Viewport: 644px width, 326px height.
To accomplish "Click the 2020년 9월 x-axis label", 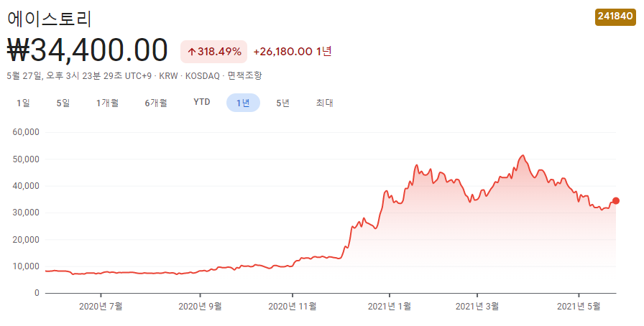I will tap(200, 307).
